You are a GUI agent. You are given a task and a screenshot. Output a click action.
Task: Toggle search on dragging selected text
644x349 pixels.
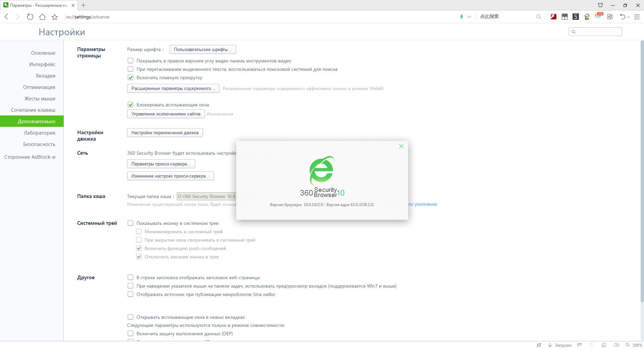(x=130, y=69)
